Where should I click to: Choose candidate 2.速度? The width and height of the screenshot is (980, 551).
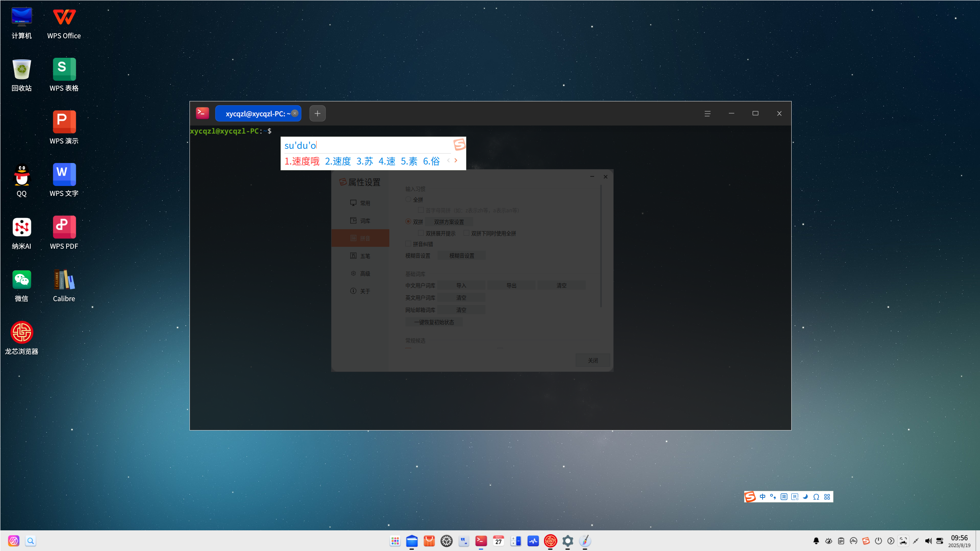[338, 161]
